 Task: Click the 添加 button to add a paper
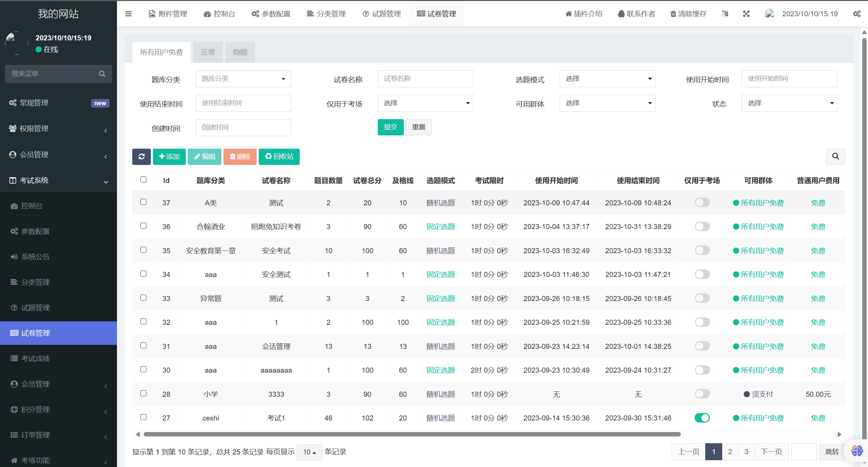[169, 156]
